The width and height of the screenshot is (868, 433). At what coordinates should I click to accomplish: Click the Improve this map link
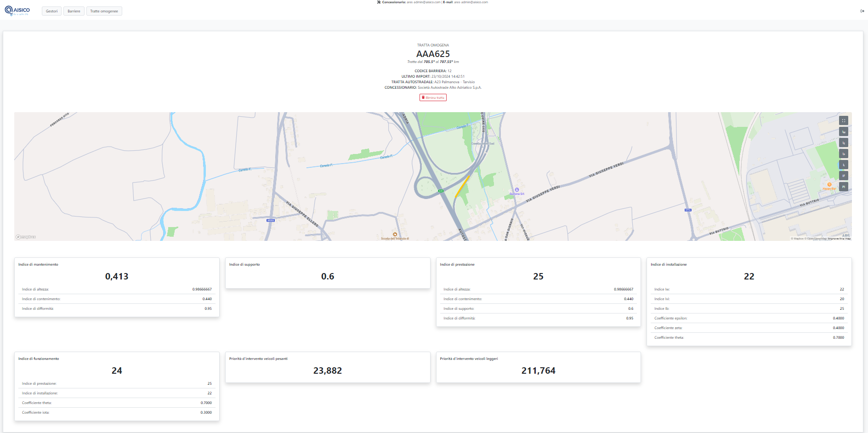click(x=839, y=239)
